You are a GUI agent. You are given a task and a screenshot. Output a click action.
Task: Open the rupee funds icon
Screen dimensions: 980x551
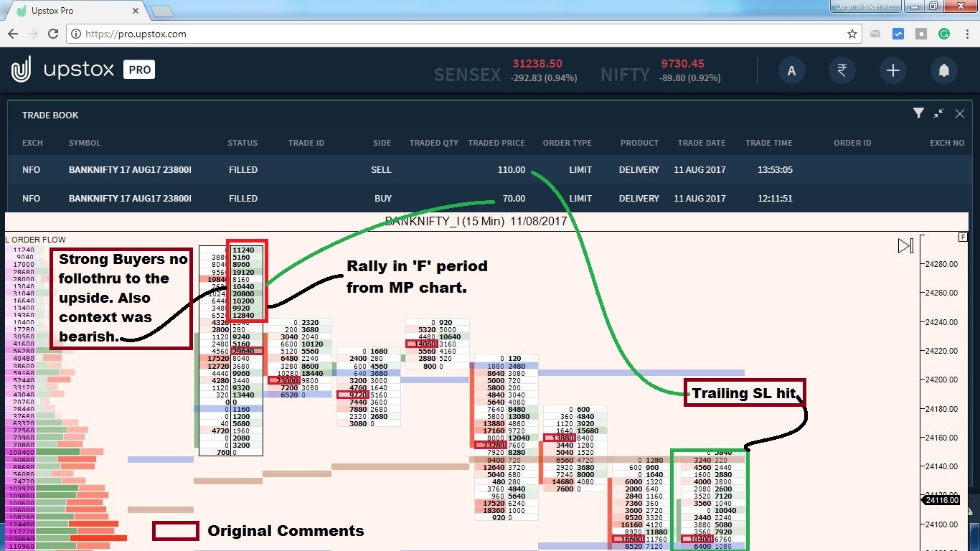click(842, 70)
